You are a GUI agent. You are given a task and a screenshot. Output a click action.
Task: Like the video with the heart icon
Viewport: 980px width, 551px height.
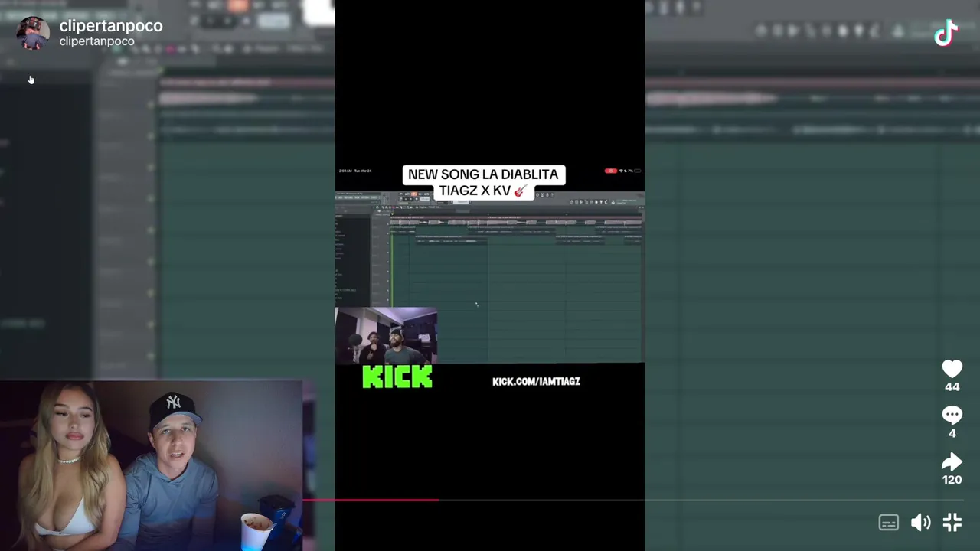click(952, 368)
